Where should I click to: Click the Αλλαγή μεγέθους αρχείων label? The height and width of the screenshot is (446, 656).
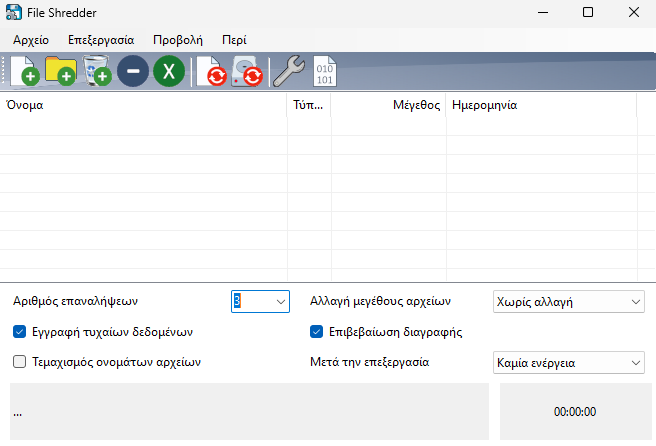(380, 301)
